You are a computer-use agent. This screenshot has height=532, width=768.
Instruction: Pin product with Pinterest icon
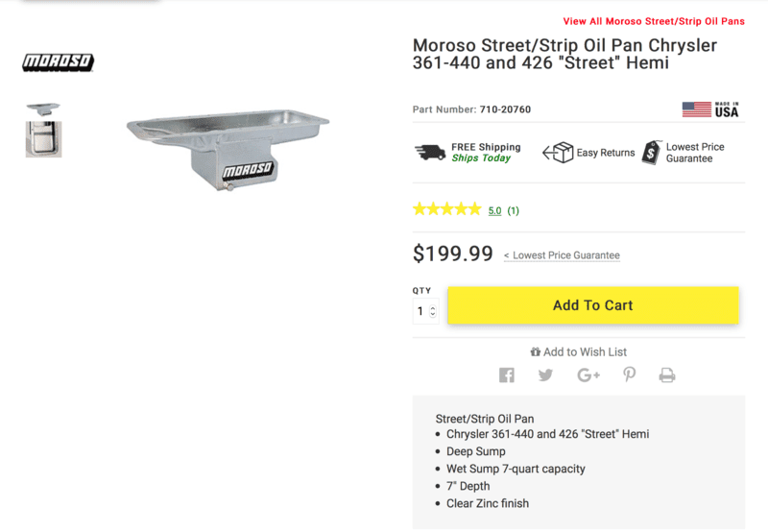point(629,375)
